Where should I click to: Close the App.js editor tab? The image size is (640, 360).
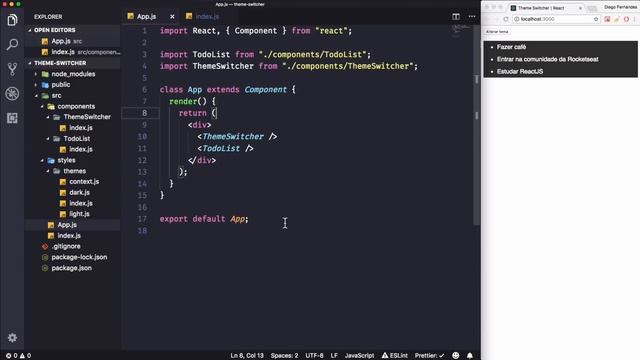coord(172,17)
